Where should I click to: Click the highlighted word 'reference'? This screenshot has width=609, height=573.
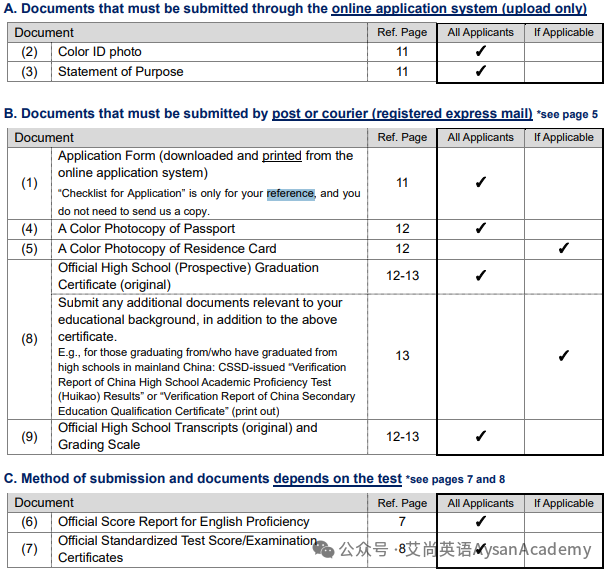point(290,193)
